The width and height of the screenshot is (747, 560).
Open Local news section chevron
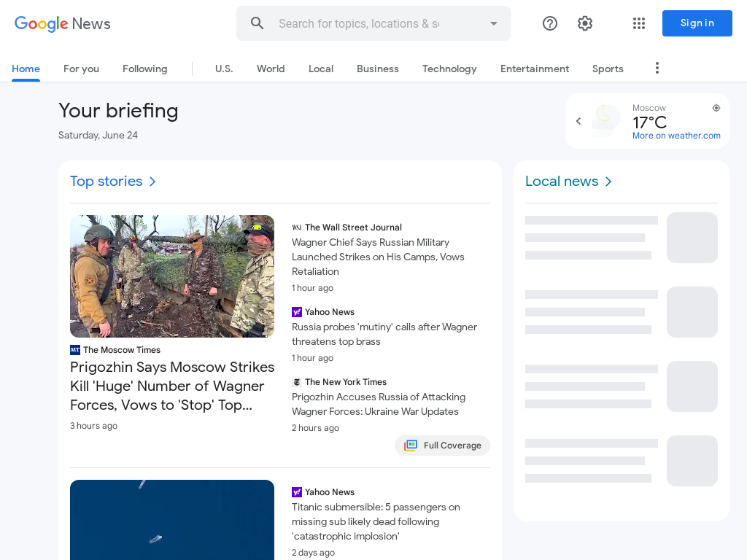(x=608, y=182)
